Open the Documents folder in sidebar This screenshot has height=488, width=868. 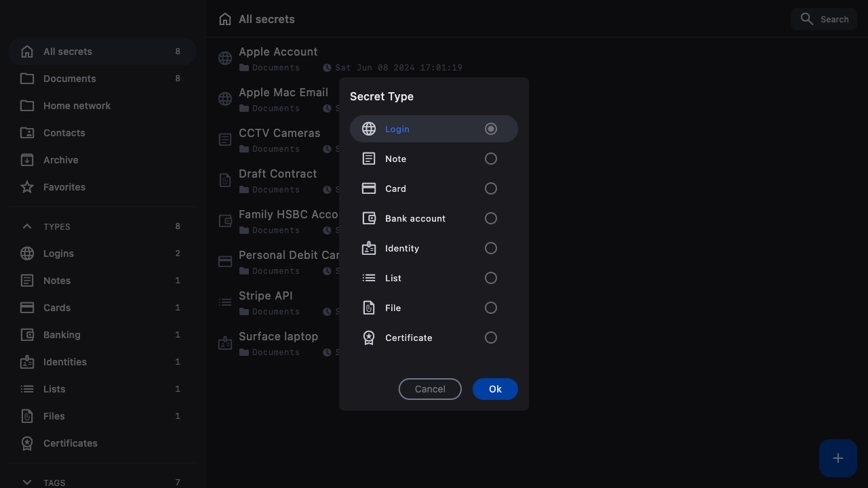(69, 79)
